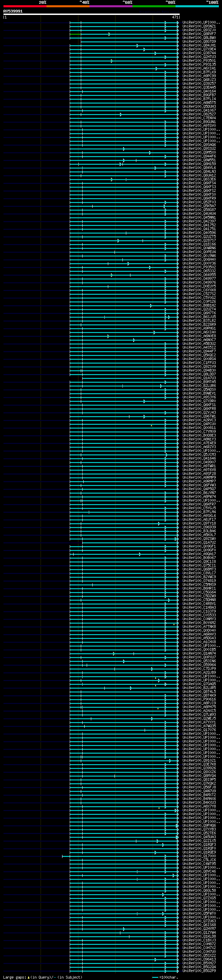The width and height of the screenshot is (222, 980).
Task: Select UniRef100_Q39257 row label
Action: [x=199, y=84]
